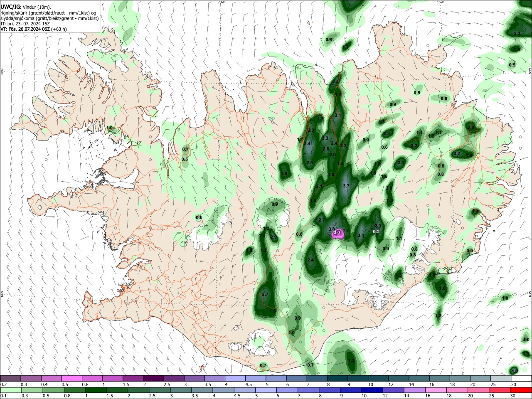
Task: Pick the red-pink 25 swatch in the lower legend row
Action: point(499,390)
